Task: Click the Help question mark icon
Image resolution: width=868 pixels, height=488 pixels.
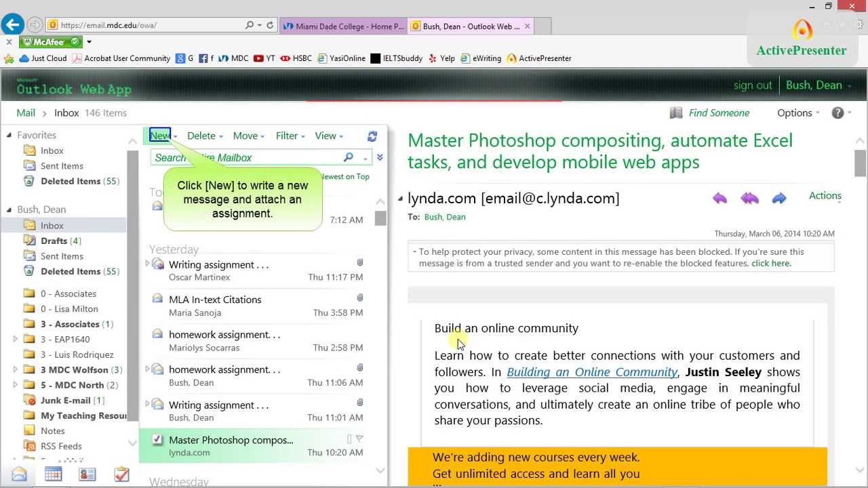Action: (838, 113)
